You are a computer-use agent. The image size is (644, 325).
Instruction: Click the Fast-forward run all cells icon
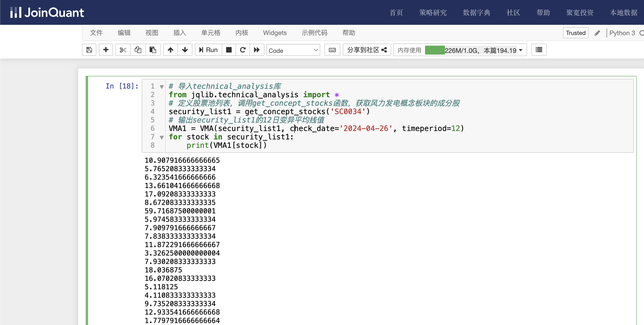coord(256,50)
